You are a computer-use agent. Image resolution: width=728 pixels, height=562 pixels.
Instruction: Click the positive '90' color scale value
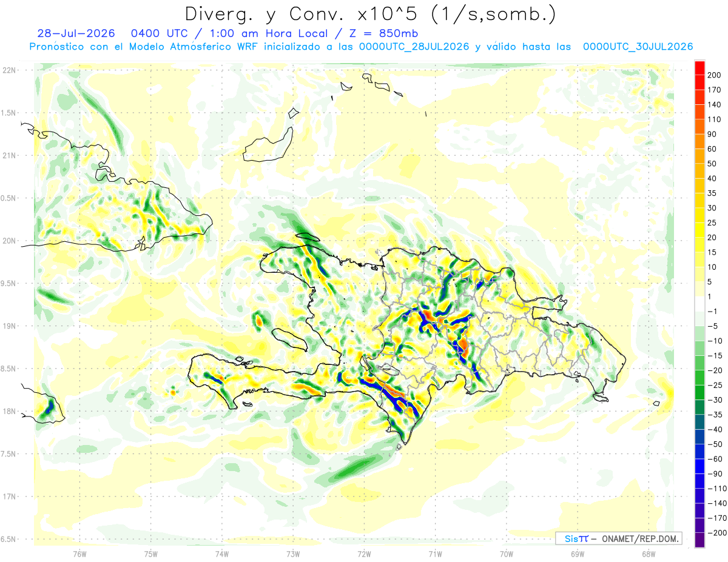pyautogui.click(x=712, y=134)
